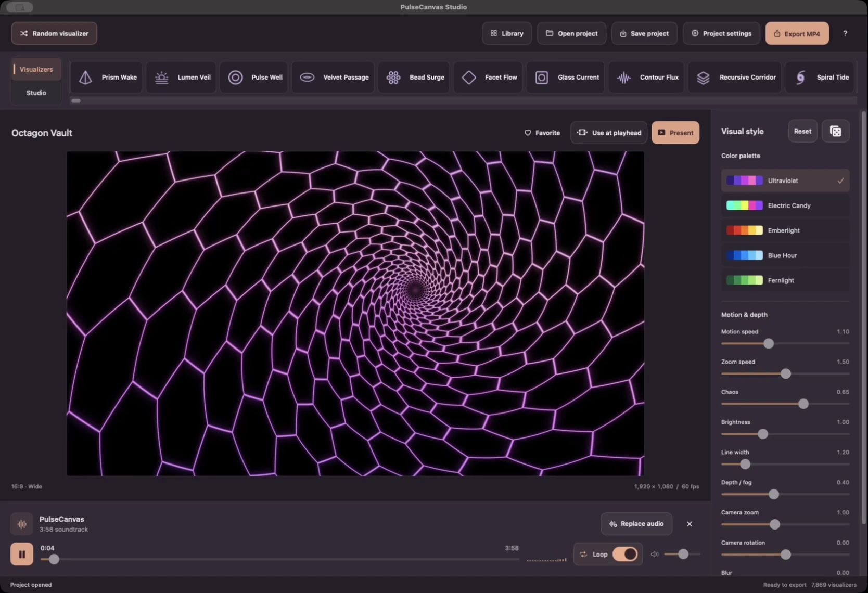The width and height of the screenshot is (868, 593).
Task: Switch to the Visualizers tab
Action: [36, 69]
